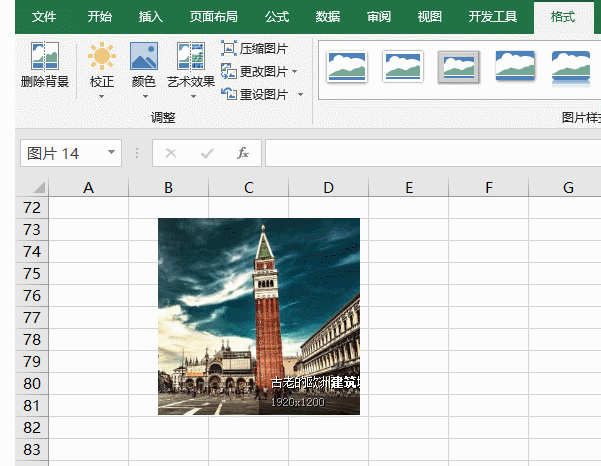Select column E header
The height and width of the screenshot is (466, 601).
pos(409,188)
